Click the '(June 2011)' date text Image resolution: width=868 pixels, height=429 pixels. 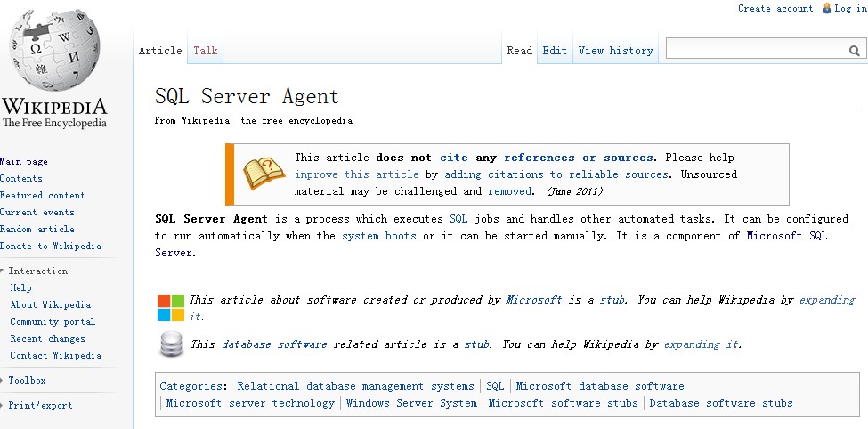pos(574,191)
